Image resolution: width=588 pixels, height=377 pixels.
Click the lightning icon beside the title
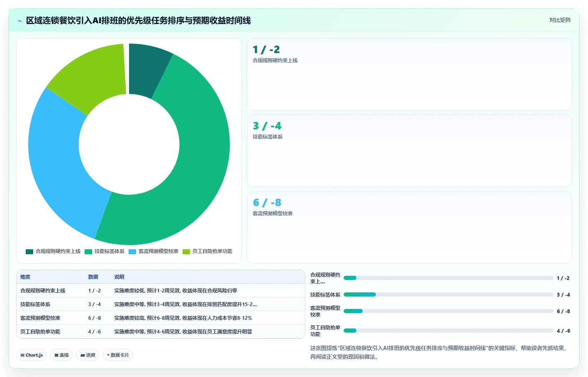tap(20, 21)
